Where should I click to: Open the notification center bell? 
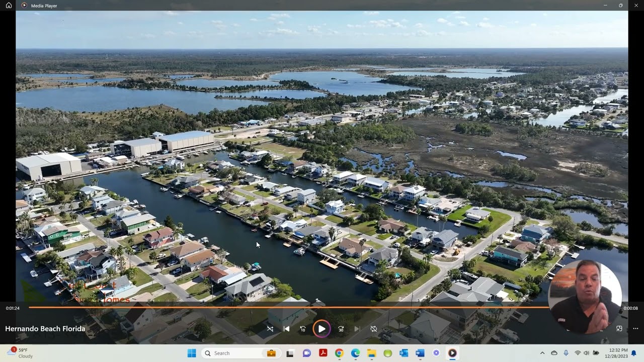(634, 353)
